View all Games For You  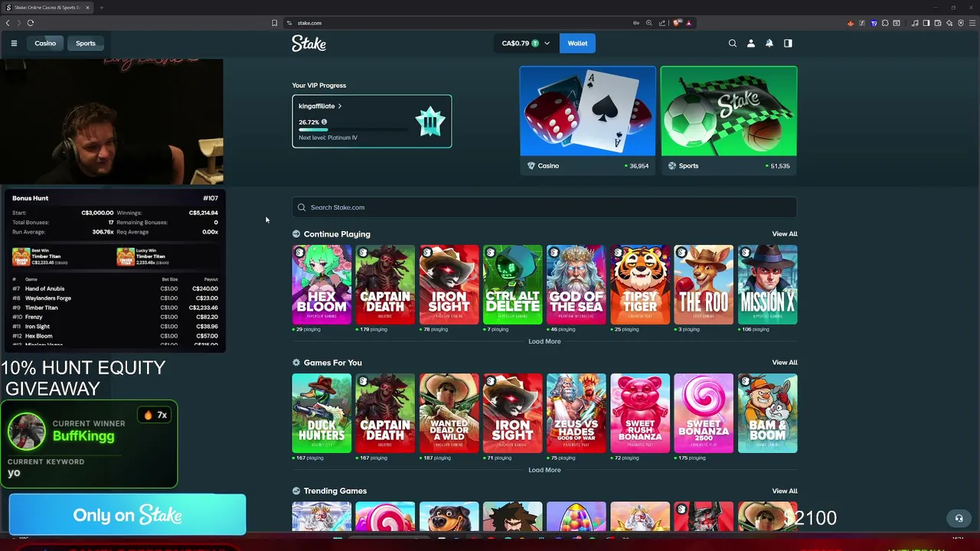784,363
